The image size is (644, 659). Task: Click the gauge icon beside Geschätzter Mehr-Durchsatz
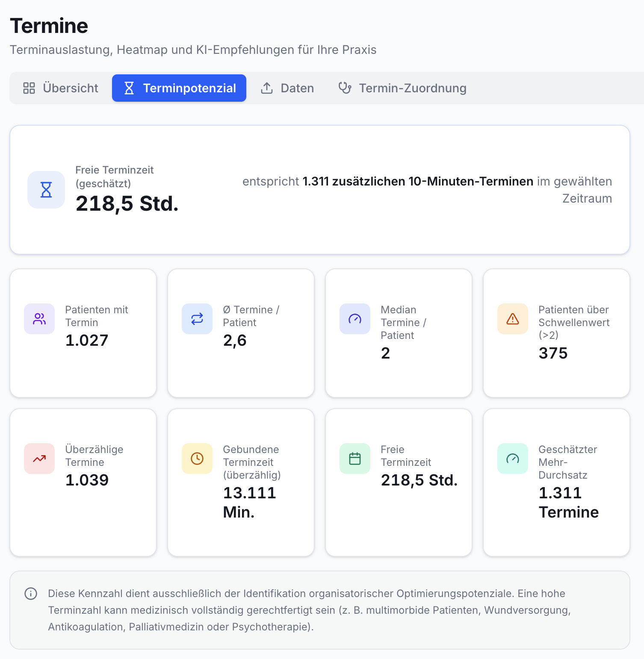pos(513,459)
